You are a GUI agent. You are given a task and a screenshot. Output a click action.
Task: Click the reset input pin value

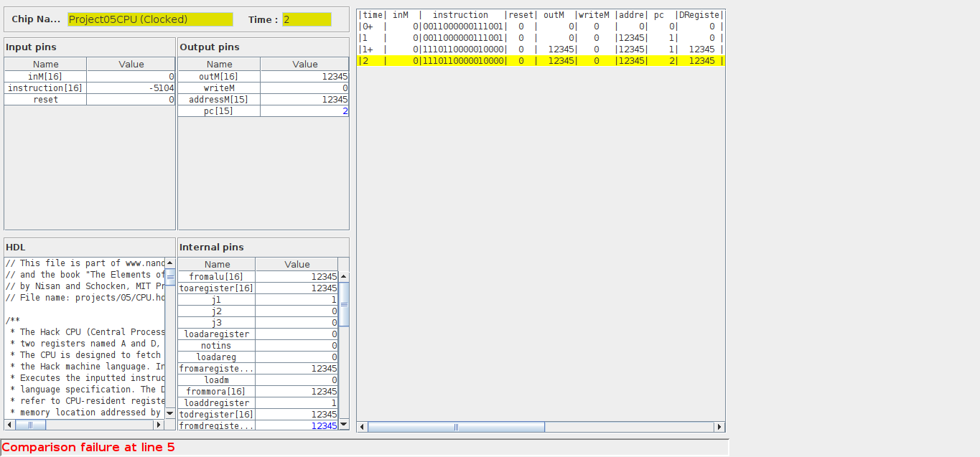(131, 100)
